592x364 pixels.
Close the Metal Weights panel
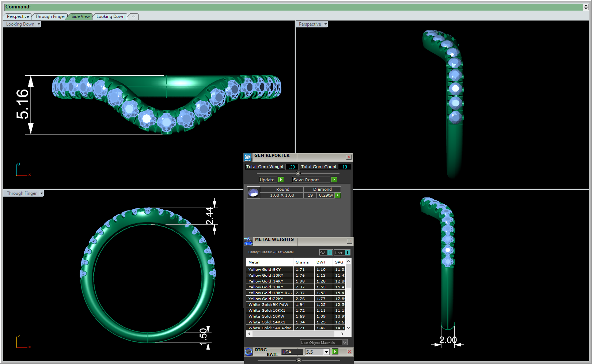(x=350, y=241)
